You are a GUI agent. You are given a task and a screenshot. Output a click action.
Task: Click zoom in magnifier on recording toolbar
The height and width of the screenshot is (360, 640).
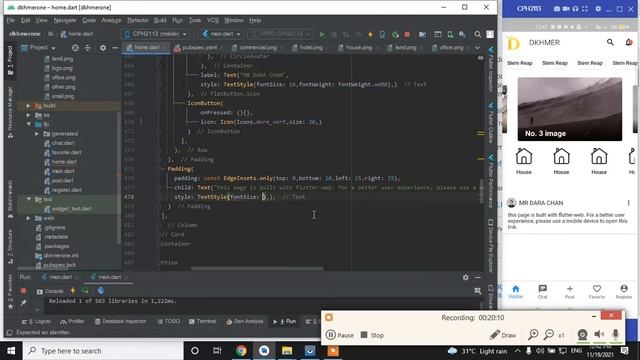click(x=533, y=335)
